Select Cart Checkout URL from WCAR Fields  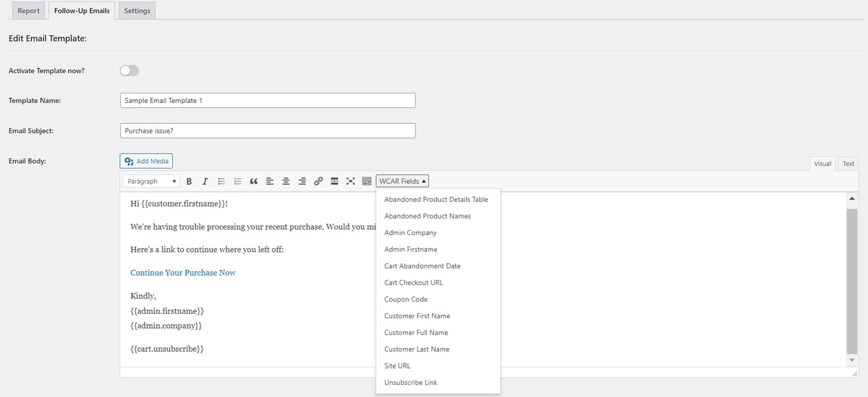(x=413, y=282)
